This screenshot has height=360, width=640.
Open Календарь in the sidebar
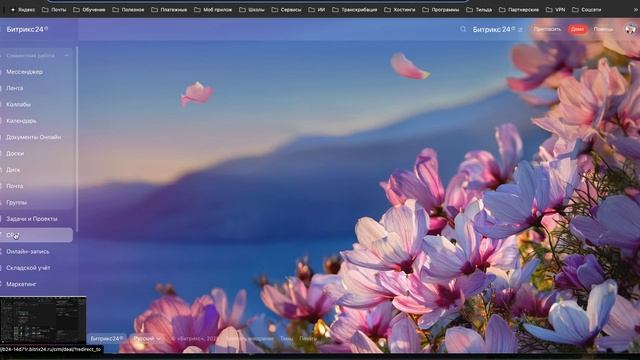pos(21,121)
